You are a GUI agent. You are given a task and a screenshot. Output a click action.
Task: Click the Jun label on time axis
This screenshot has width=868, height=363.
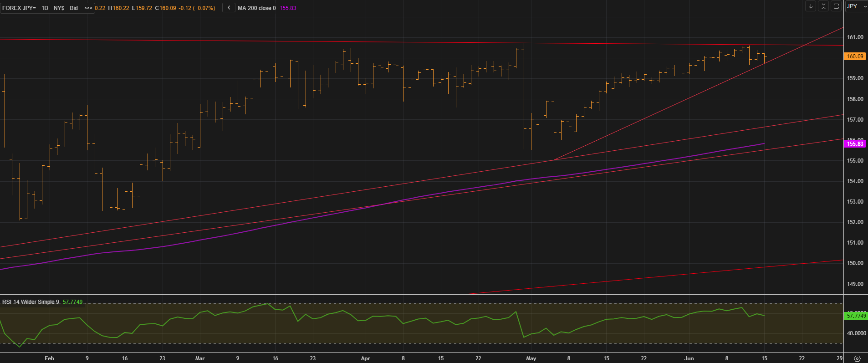click(689, 358)
